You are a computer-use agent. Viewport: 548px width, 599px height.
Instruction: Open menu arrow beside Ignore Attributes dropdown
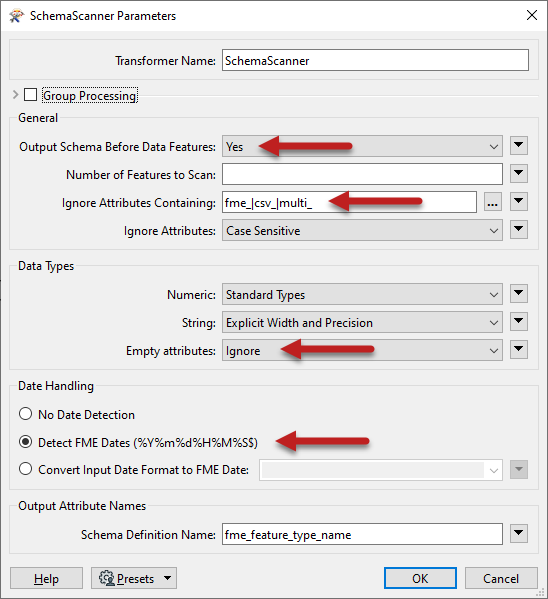tap(519, 230)
